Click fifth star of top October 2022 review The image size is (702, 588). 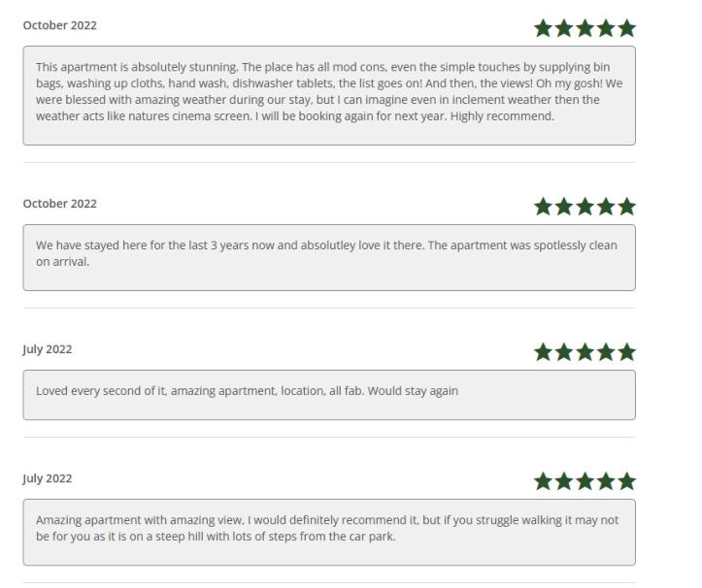click(627, 28)
